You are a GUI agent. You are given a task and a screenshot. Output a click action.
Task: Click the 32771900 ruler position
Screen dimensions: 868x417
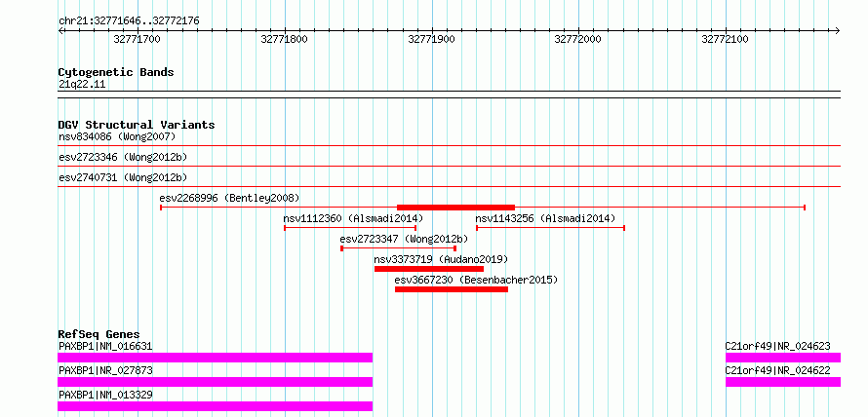[x=431, y=39]
